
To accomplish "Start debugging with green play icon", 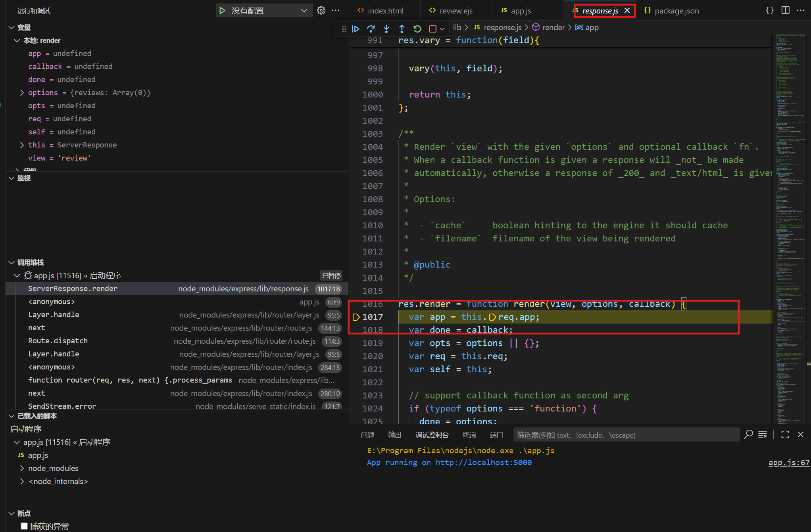I will pos(223,11).
